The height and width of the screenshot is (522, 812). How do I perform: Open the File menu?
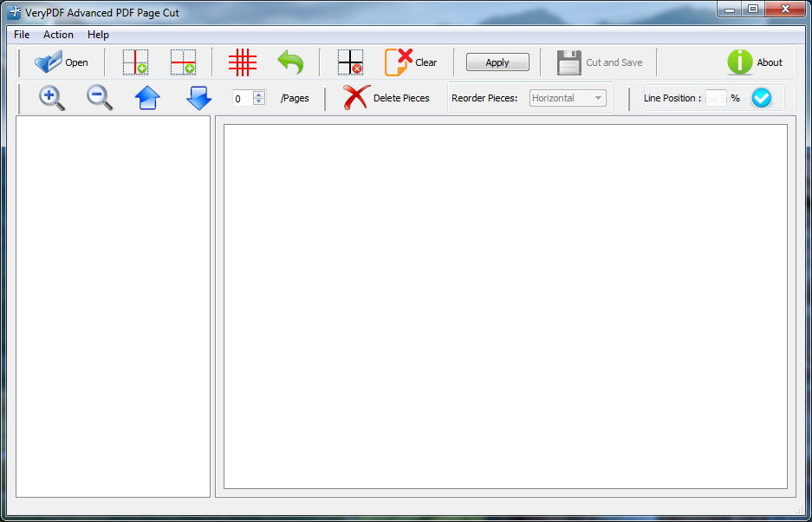[x=22, y=35]
